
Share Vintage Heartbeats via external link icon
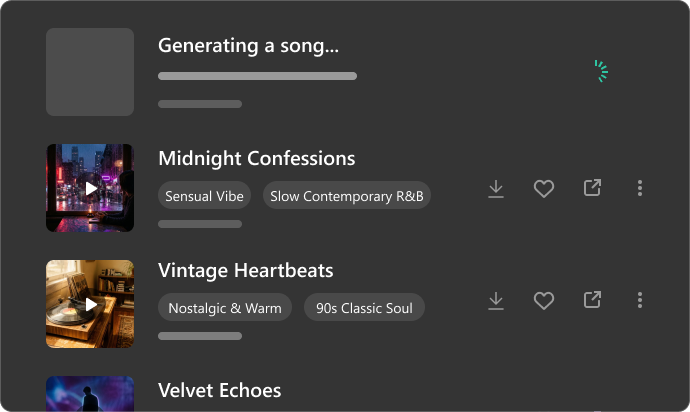coord(592,300)
